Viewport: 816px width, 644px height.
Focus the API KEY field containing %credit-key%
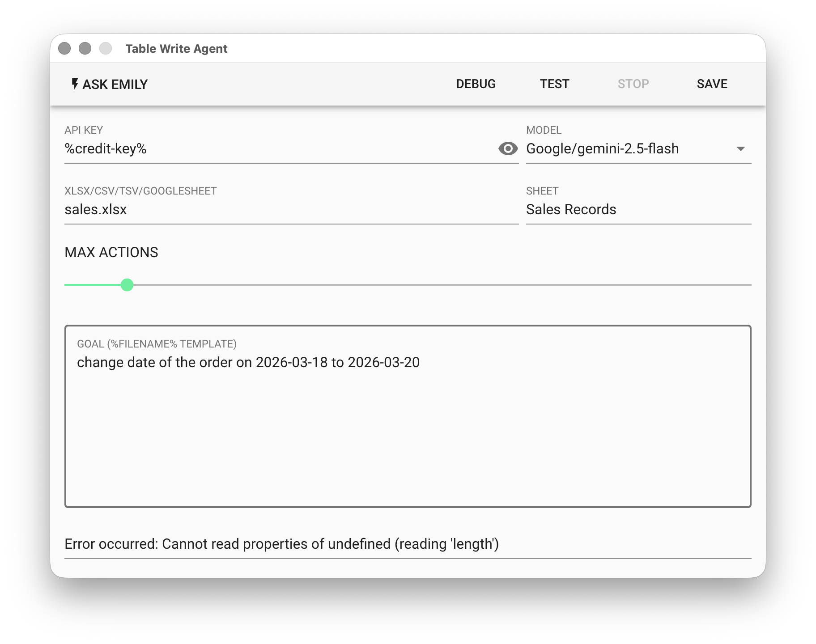(x=277, y=149)
